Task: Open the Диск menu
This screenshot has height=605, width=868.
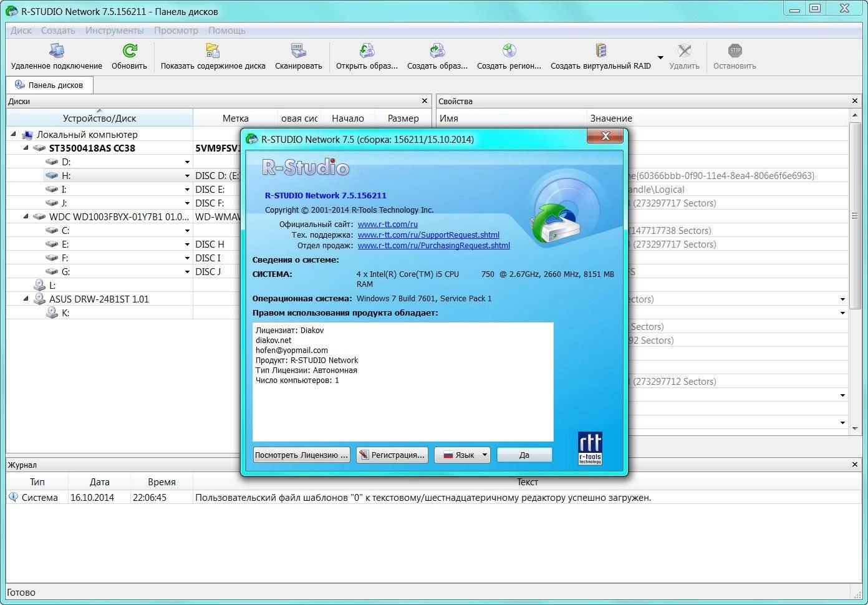Action: click(x=21, y=30)
